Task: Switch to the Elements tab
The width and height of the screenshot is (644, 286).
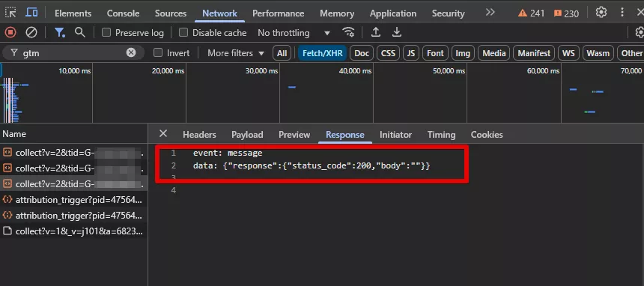Action: click(73, 13)
